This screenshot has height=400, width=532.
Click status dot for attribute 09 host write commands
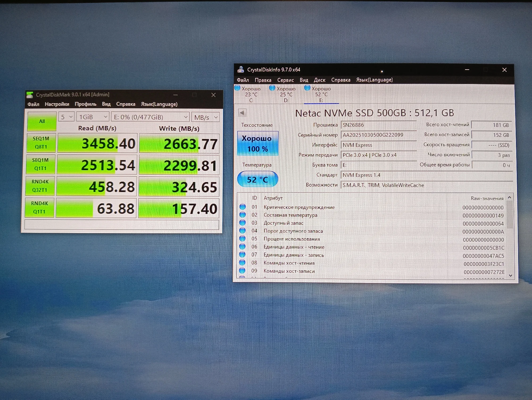pyautogui.click(x=242, y=271)
